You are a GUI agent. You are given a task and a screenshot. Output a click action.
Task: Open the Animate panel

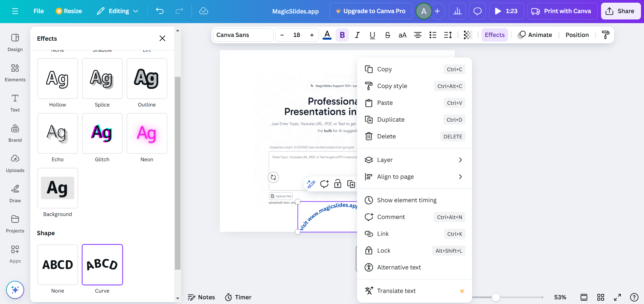click(x=535, y=35)
